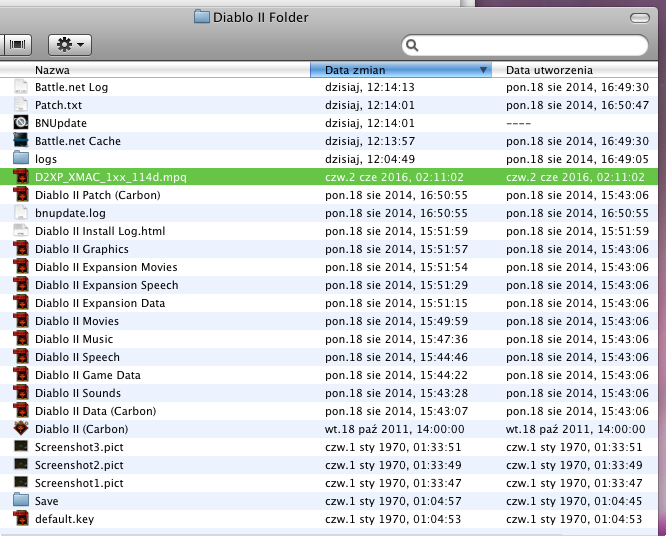
Task: Click BNUpdate creation date '----'
Action: point(518,123)
